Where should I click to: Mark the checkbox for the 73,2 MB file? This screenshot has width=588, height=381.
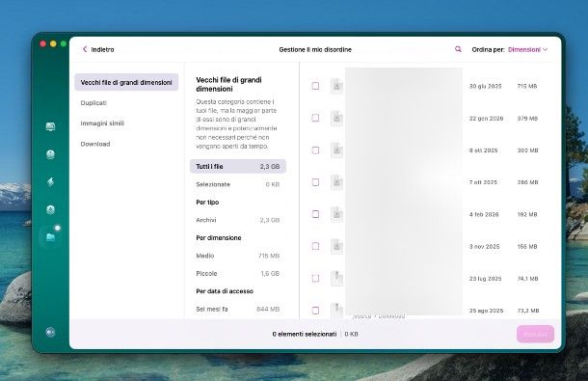pyautogui.click(x=315, y=311)
